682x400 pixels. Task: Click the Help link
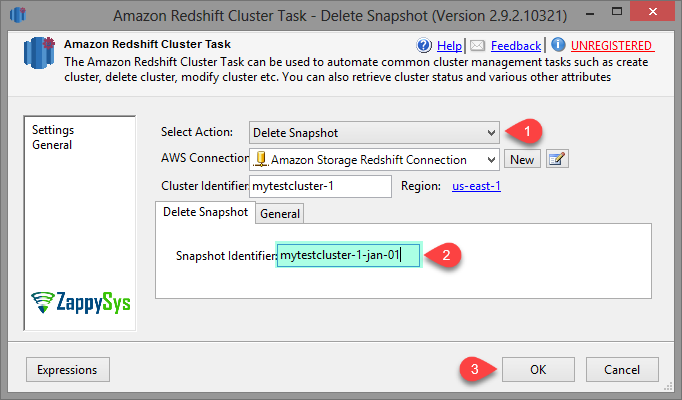click(x=449, y=46)
